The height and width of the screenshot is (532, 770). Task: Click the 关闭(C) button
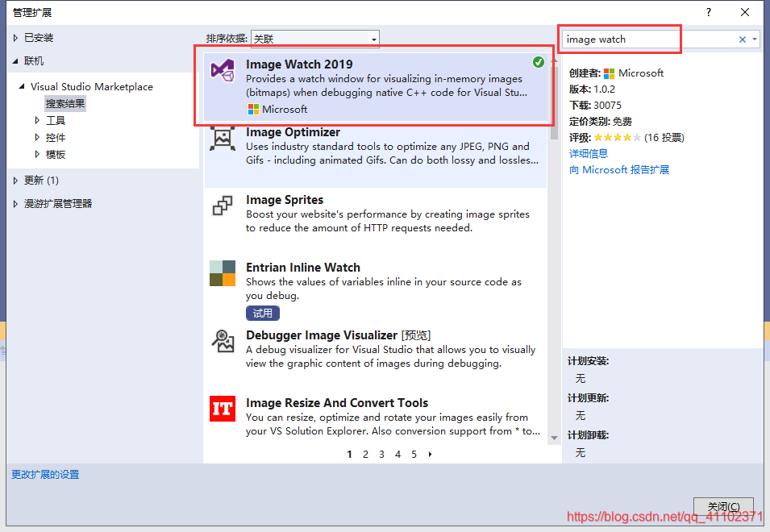click(723, 507)
